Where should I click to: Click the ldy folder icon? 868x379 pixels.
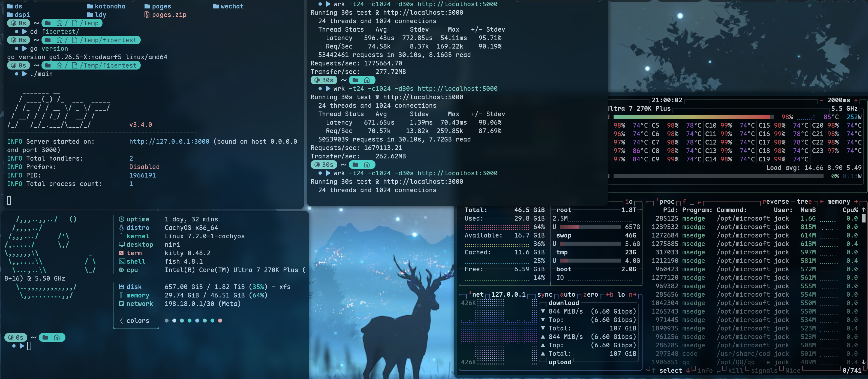tap(90, 15)
